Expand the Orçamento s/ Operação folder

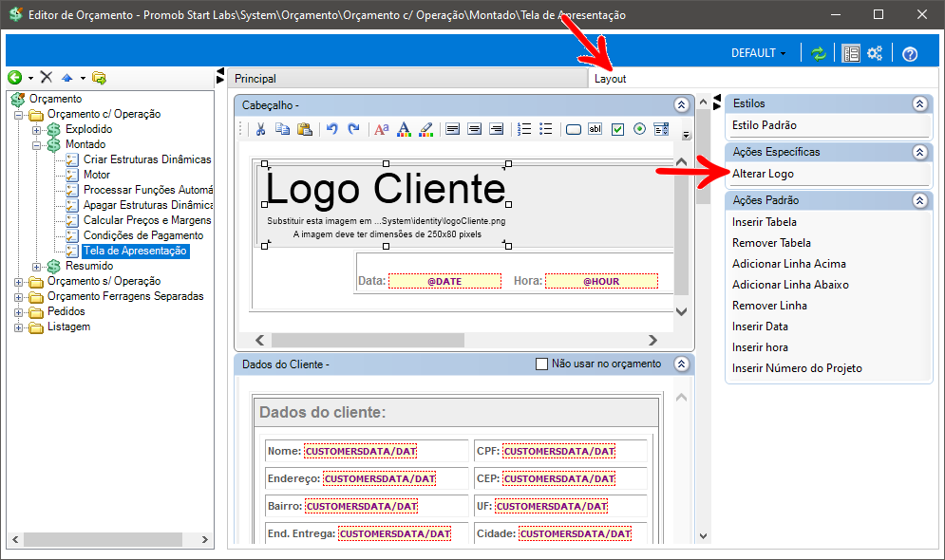pyautogui.click(x=19, y=282)
